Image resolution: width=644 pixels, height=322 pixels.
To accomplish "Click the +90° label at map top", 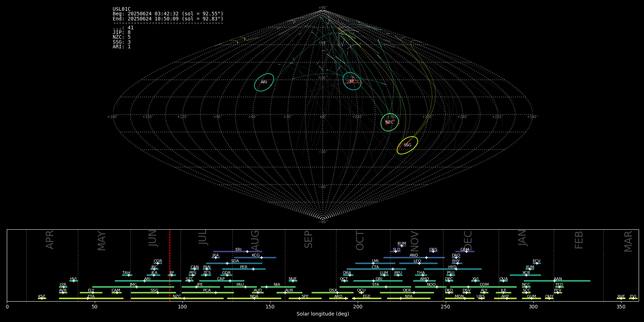I will (322, 8).
